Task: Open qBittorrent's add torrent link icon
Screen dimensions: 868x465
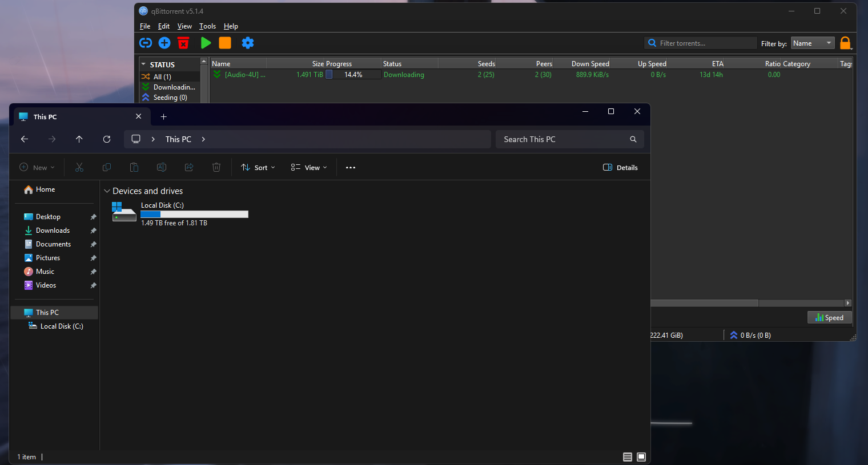Action: pyautogui.click(x=146, y=43)
